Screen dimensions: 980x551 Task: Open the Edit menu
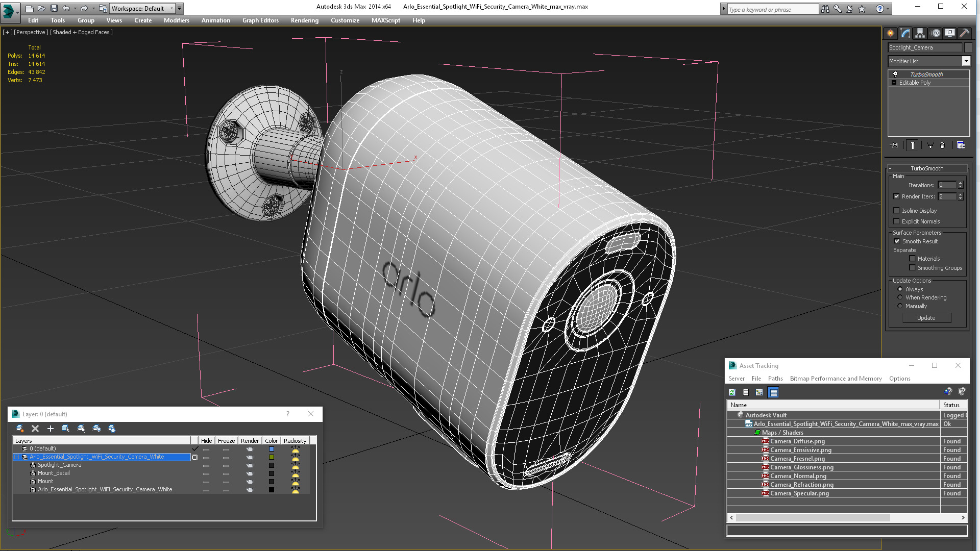pos(33,20)
